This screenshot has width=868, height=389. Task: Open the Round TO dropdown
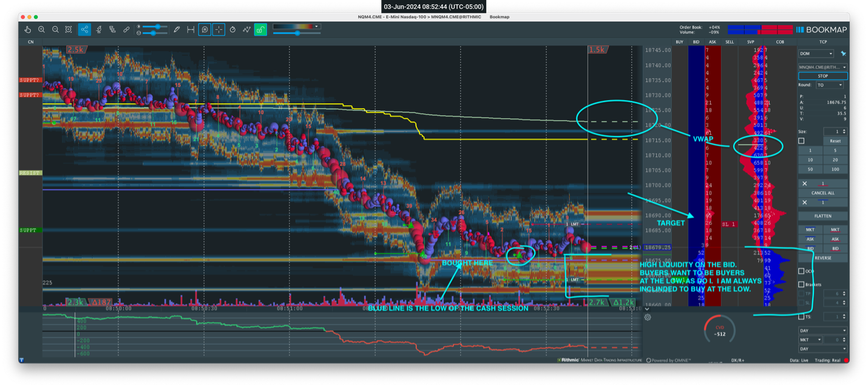(829, 85)
